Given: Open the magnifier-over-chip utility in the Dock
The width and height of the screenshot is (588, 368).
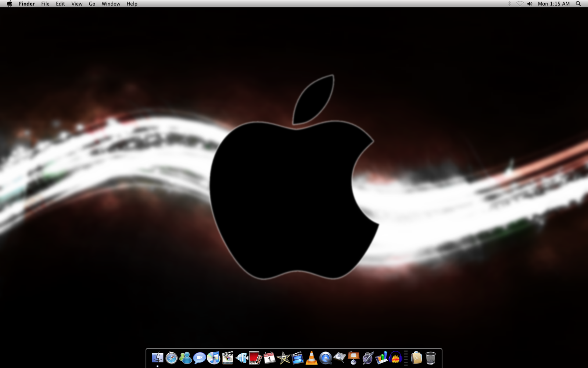Looking at the screenshot, I should [339, 358].
